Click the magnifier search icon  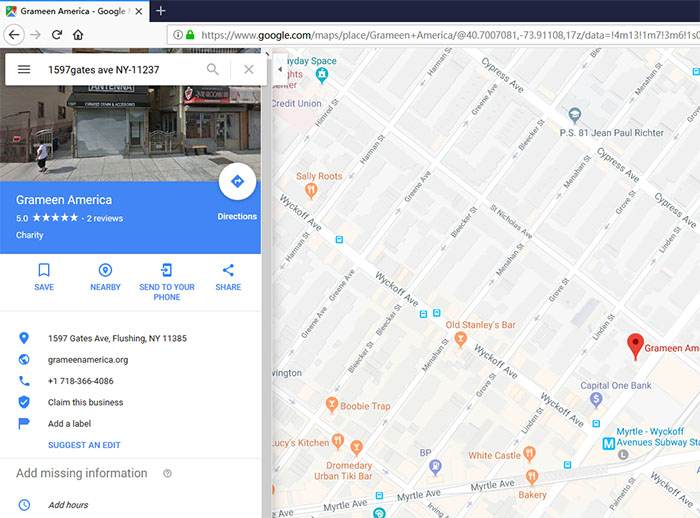pyautogui.click(x=213, y=70)
